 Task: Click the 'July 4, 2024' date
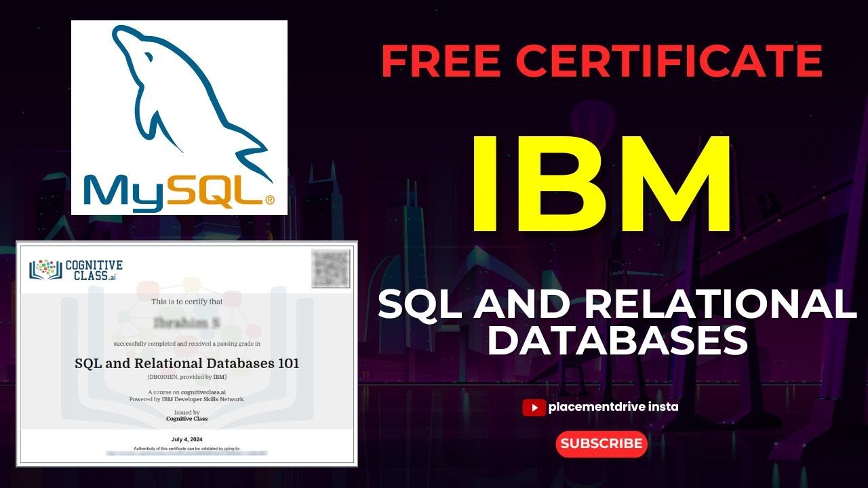[x=187, y=440]
